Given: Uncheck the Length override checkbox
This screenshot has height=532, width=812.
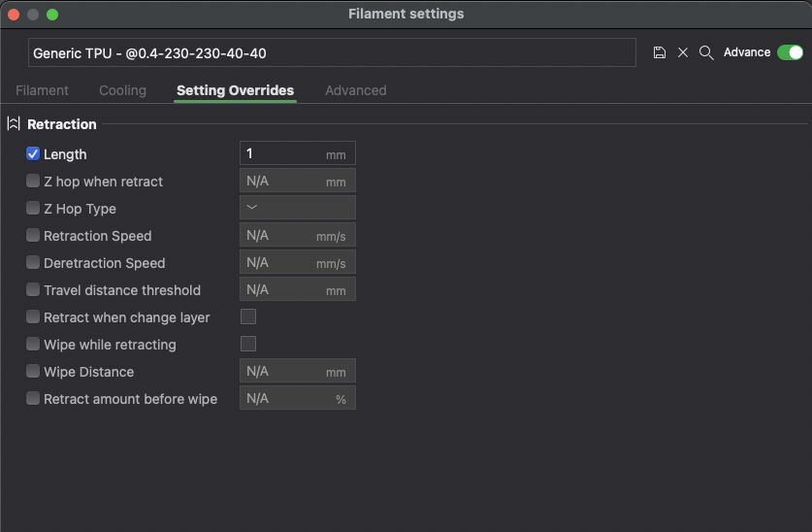Looking at the screenshot, I should (x=33, y=154).
